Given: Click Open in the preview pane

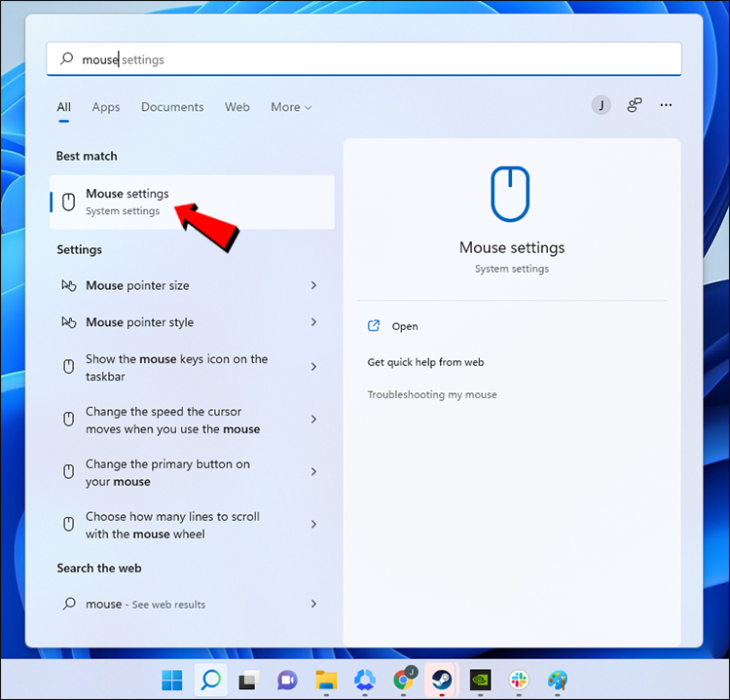Looking at the screenshot, I should click(x=405, y=326).
